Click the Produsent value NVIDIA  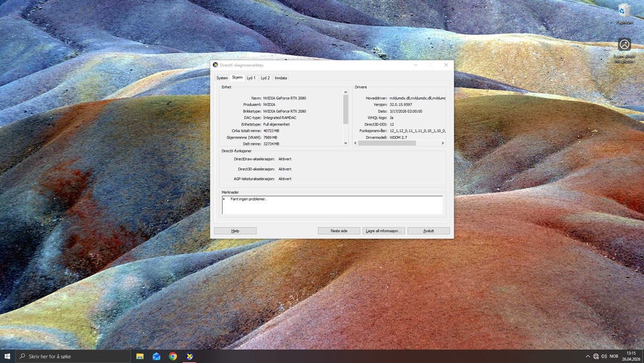tap(269, 105)
